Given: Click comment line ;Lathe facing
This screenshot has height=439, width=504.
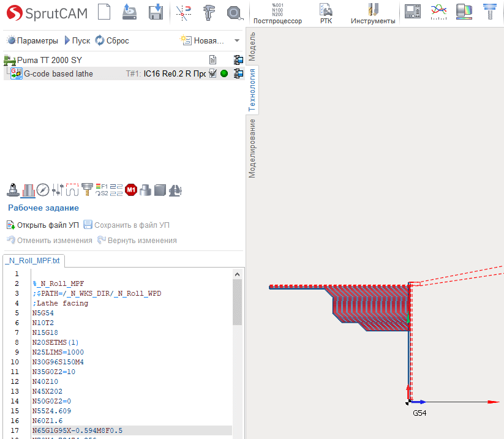Looking at the screenshot, I should [x=61, y=303].
